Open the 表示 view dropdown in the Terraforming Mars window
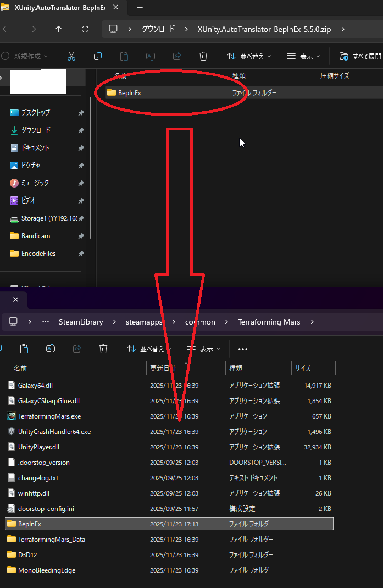 [x=203, y=349]
